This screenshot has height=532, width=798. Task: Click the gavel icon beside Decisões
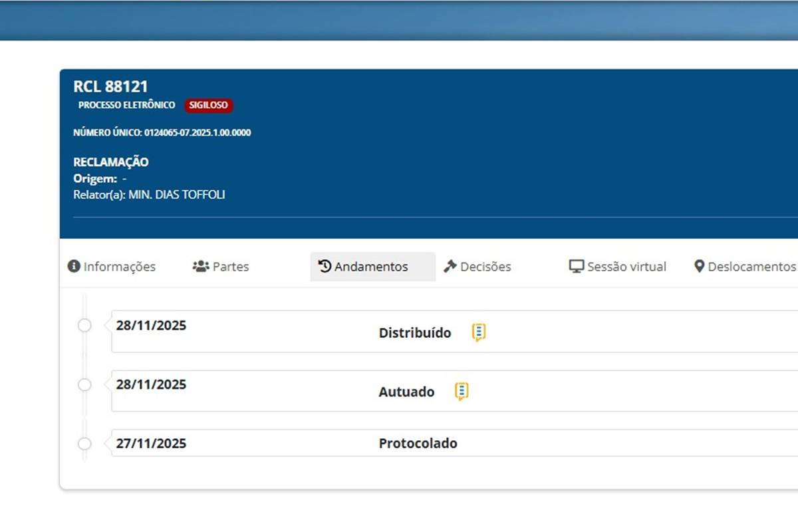click(x=450, y=267)
